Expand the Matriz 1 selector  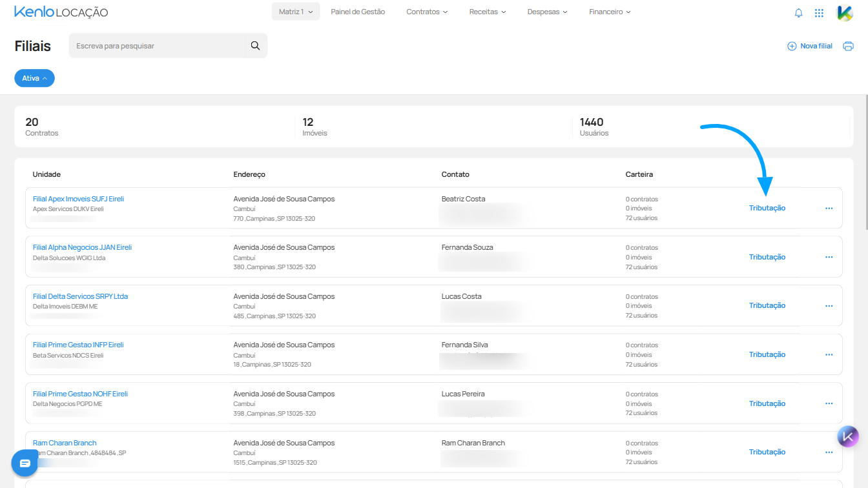click(x=296, y=12)
